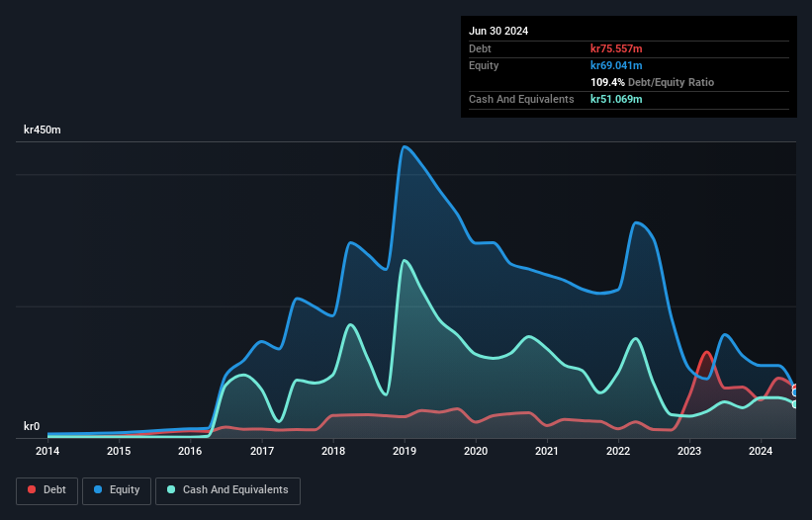
Task: Click the 2022 x-axis label
Action: [x=618, y=451]
